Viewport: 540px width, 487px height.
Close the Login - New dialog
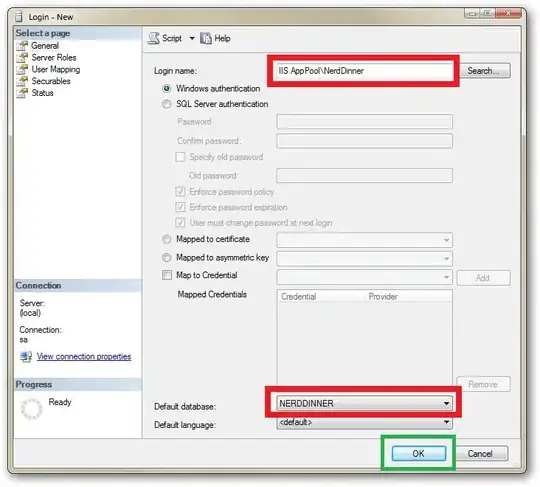tap(508, 13)
